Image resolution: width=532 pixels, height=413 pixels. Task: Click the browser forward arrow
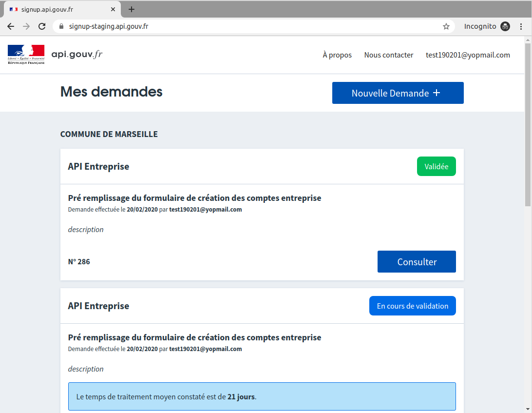(26, 26)
